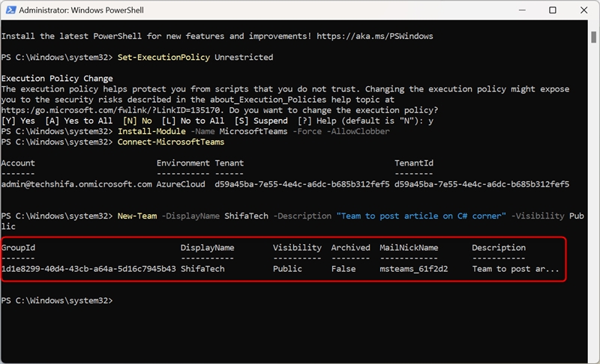Click the Install-Module command text
This screenshot has width=600, height=364.
151,131
